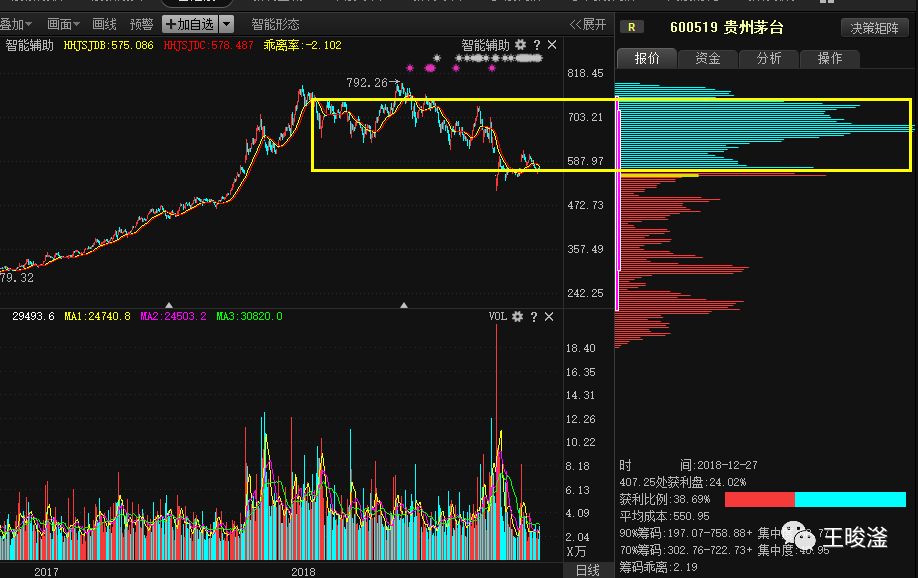
Task: Open the 画面 layout dropdown
Action: pos(63,25)
